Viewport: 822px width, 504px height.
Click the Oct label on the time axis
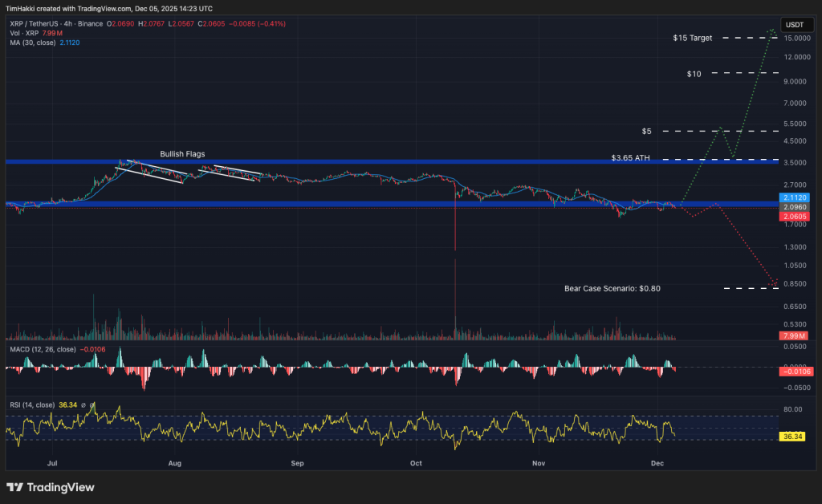(416, 464)
